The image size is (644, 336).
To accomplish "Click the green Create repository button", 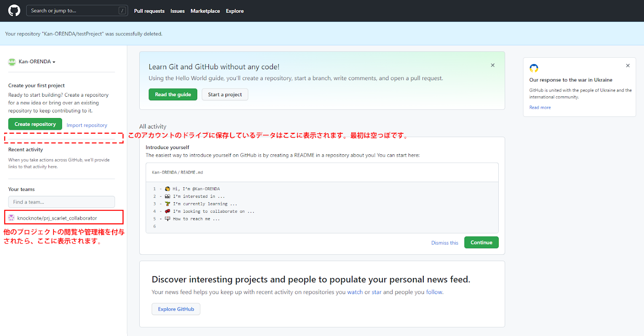I will 35,124.
